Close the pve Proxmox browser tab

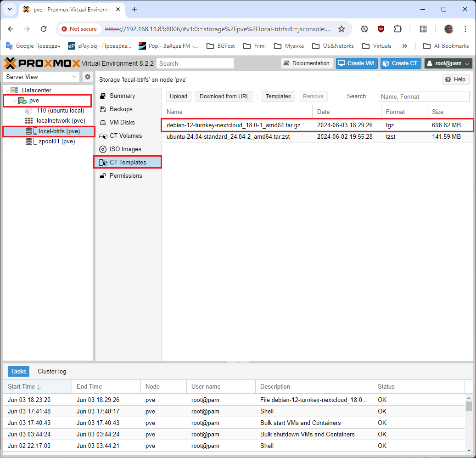[x=118, y=9]
